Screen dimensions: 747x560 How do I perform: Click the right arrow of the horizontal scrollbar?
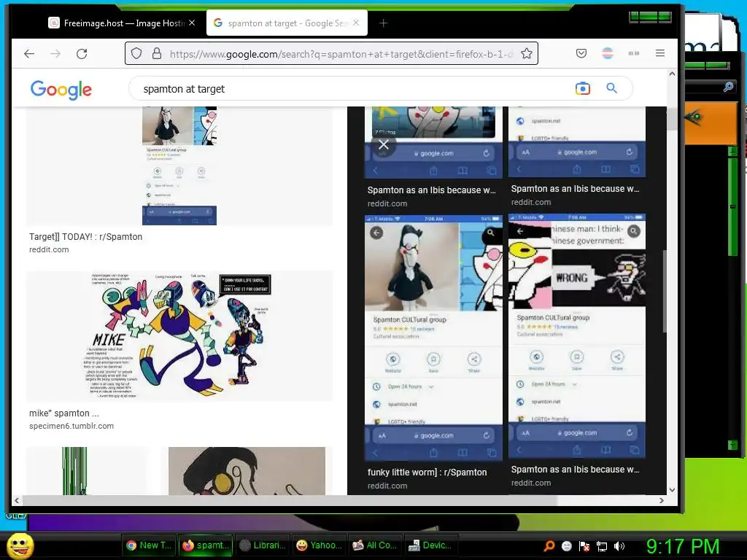[661, 500]
